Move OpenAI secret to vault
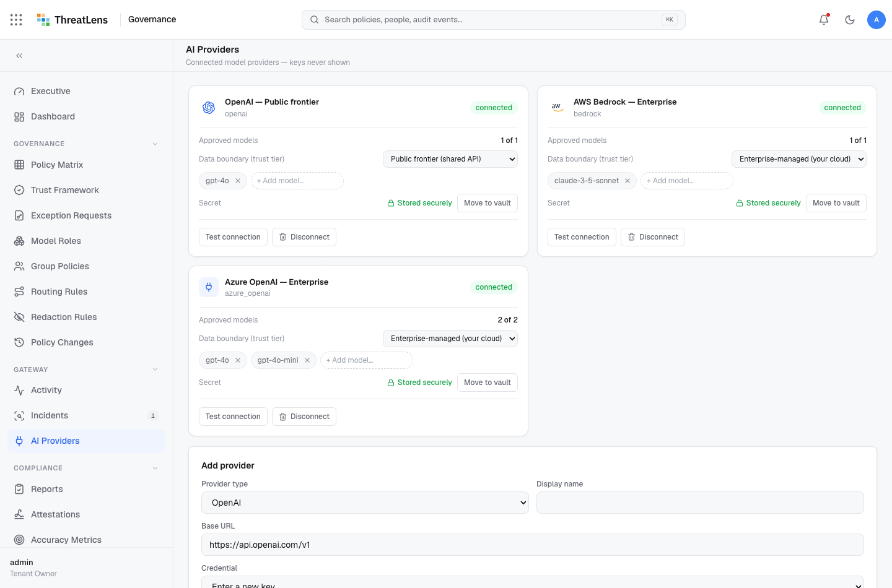This screenshot has height=588, width=892. click(x=488, y=203)
